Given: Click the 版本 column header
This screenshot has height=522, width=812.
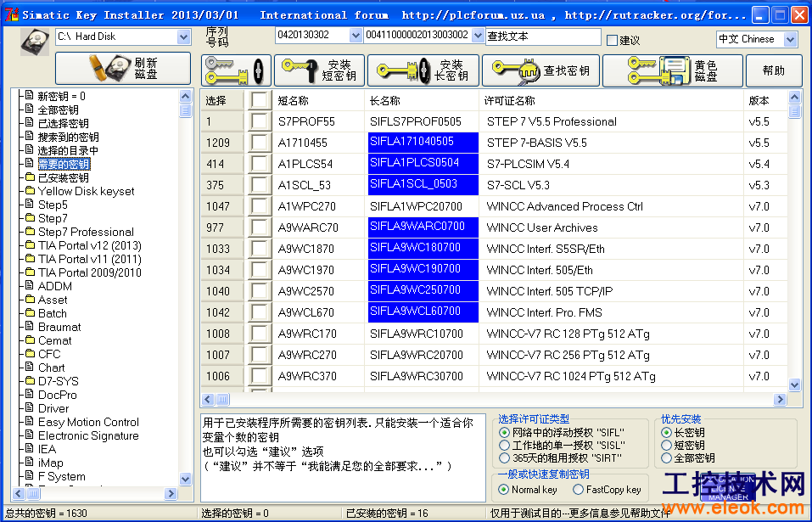Looking at the screenshot, I should click(x=765, y=100).
